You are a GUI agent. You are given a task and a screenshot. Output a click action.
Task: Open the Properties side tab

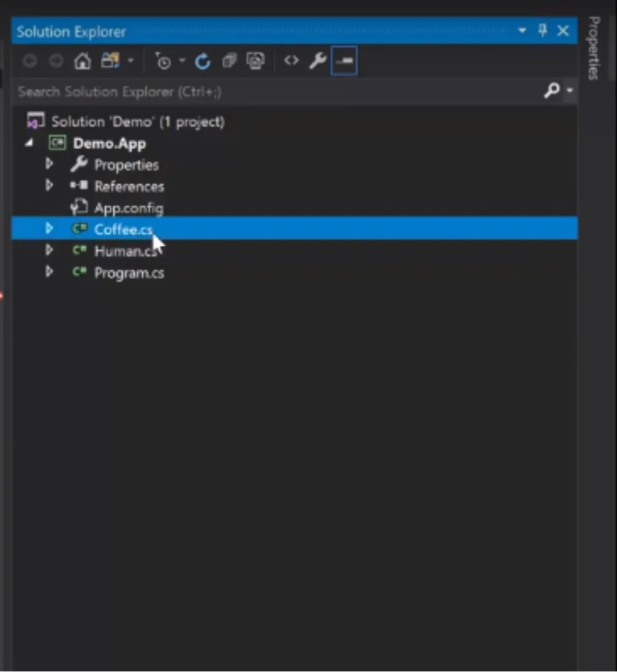click(594, 48)
